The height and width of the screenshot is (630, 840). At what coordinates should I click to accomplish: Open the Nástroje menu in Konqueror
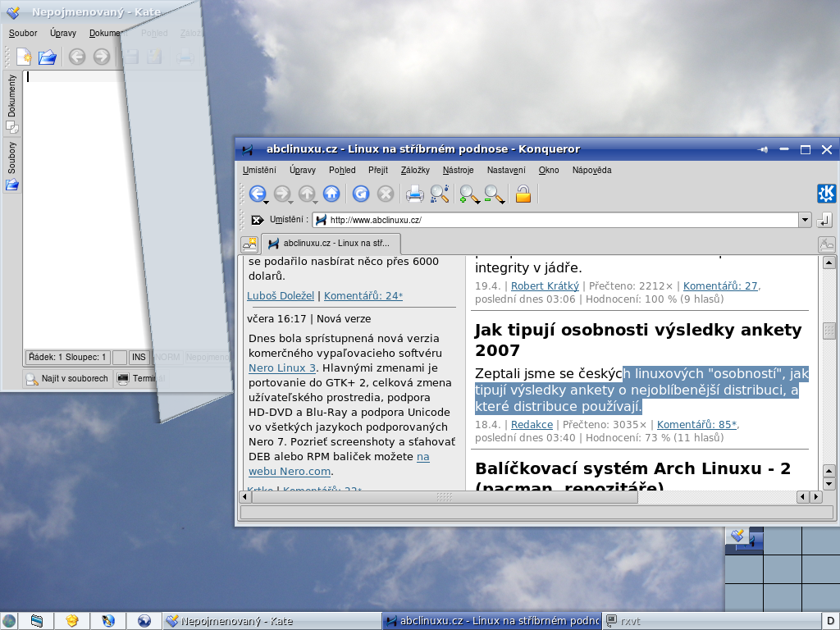(458, 171)
